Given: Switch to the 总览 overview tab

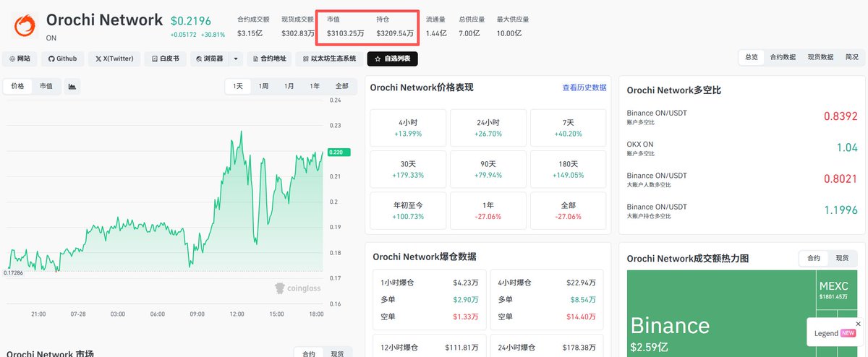Looking at the screenshot, I should 752,56.
